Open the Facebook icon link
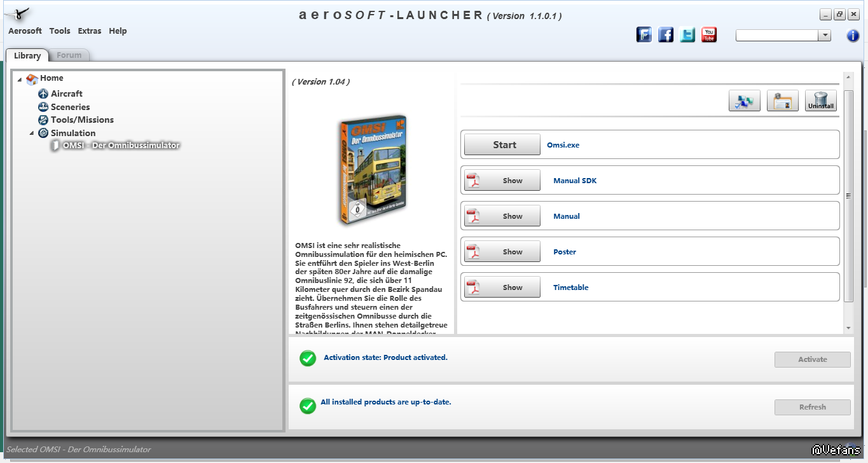The width and height of the screenshot is (868, 463). tap(666, 35)
